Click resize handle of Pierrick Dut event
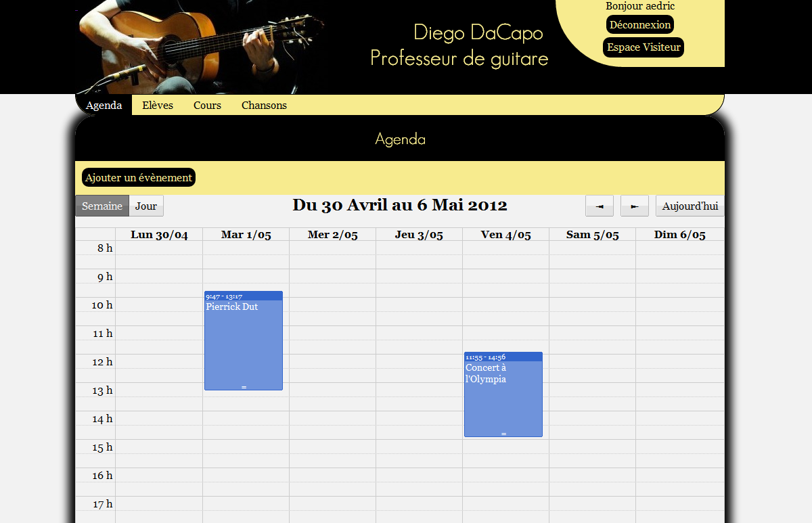The image size is (812, 523). pos(244,387)
